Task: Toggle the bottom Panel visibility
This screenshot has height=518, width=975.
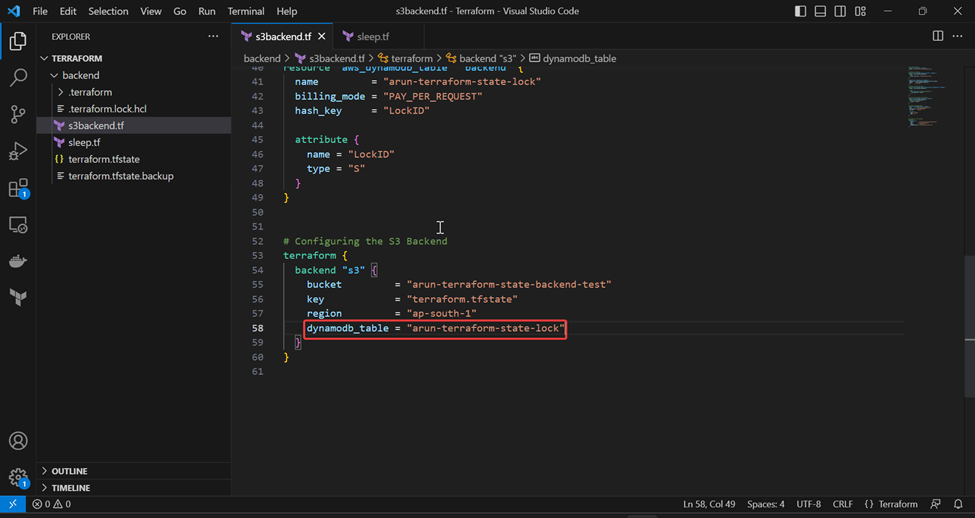Action: tap(821, 11)
